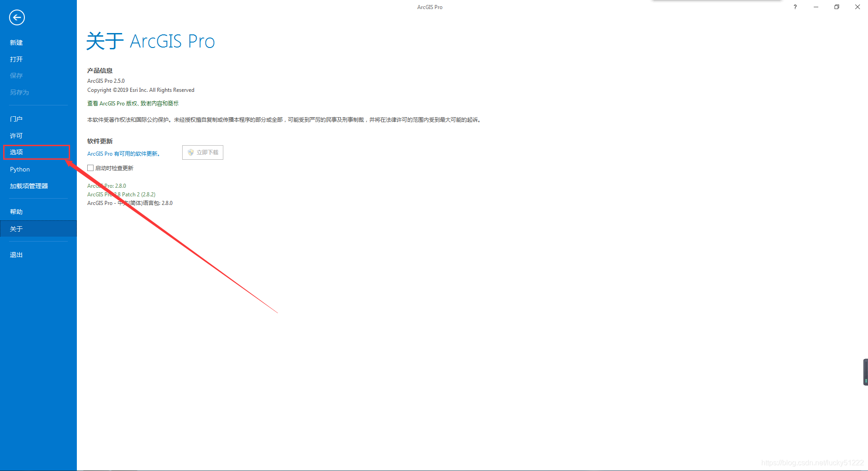Go to the 许可 page
This screenshot has width=868, height=471.
[16, 136]
